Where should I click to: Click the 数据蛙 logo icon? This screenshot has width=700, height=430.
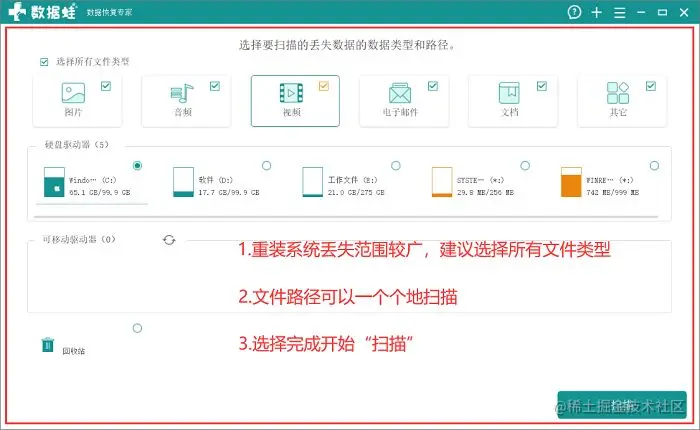[x=17, y=12]
